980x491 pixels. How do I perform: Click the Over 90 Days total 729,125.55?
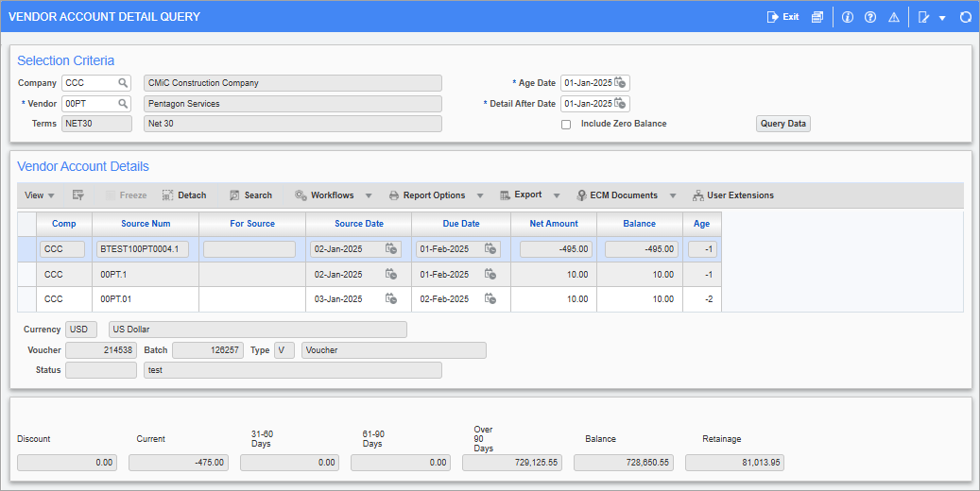tap(512, 463)
